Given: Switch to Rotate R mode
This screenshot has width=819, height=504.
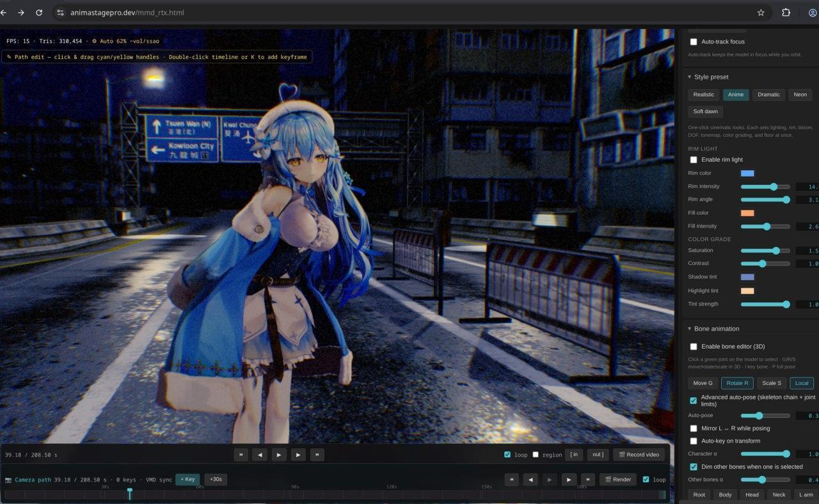Looking at the screenshot, I should coord(737,383).
